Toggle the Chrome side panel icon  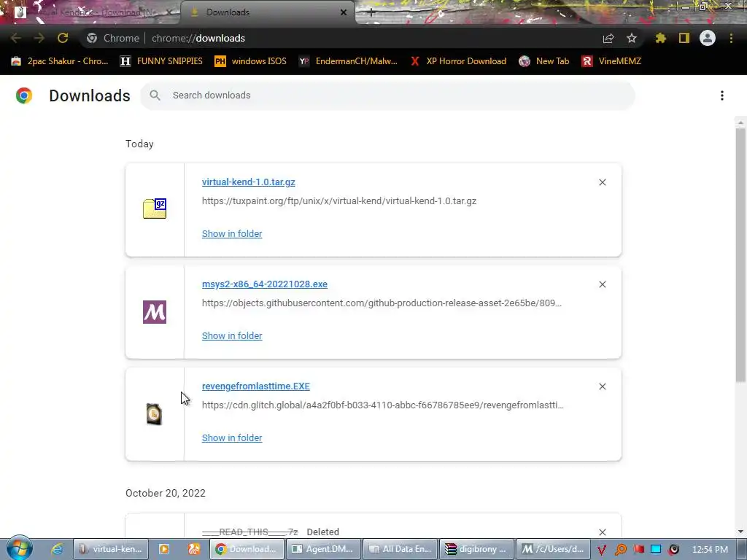684,38
